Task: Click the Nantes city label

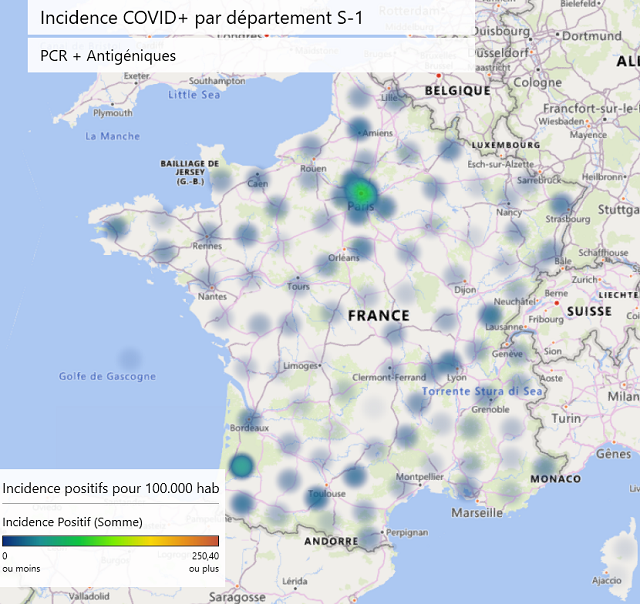Action: [213, 297]
